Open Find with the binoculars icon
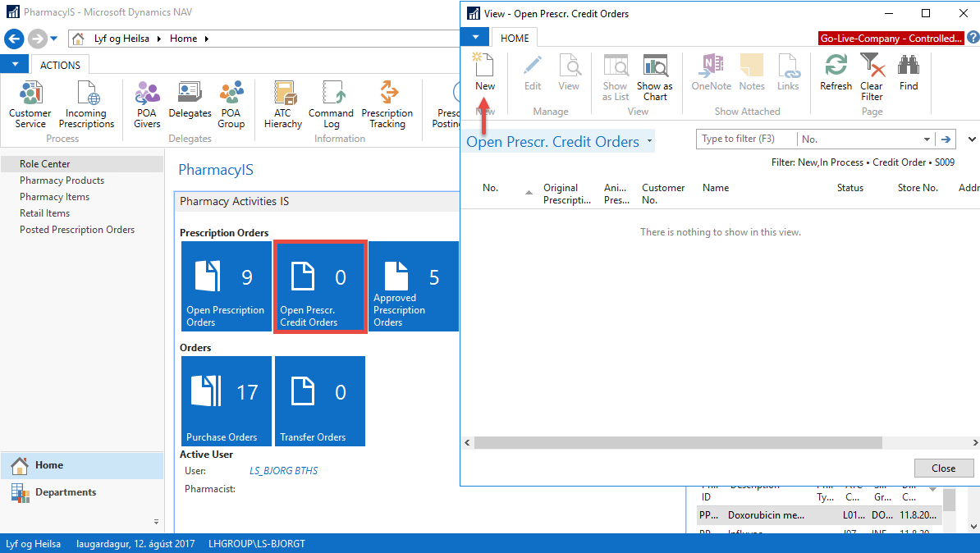This screenshot has width=980, height=553. 908,71
